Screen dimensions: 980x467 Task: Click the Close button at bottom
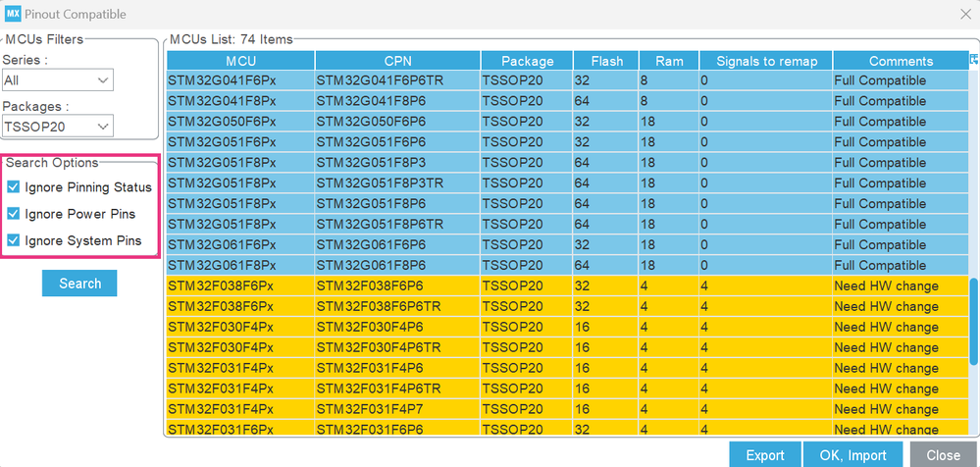[943, 455]
